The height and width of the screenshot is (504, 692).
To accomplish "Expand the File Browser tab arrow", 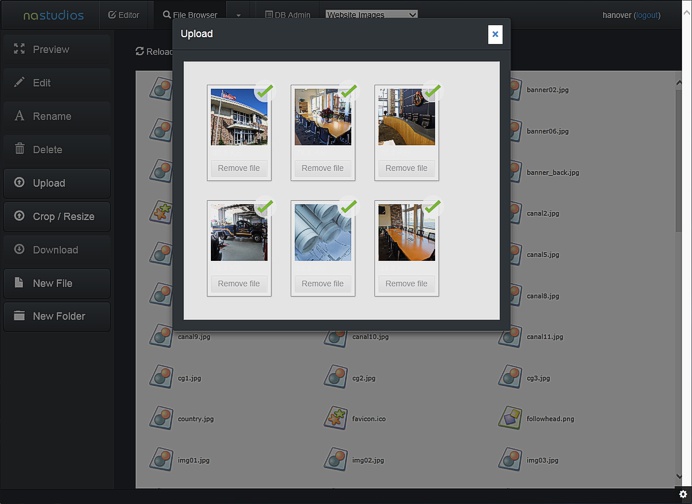I will 238,16.
